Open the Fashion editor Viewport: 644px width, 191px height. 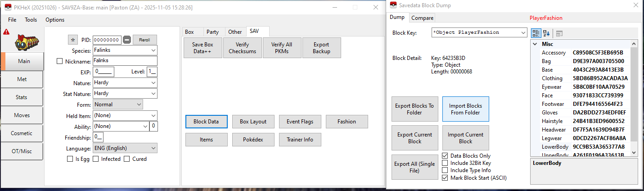tap(347, 122)
